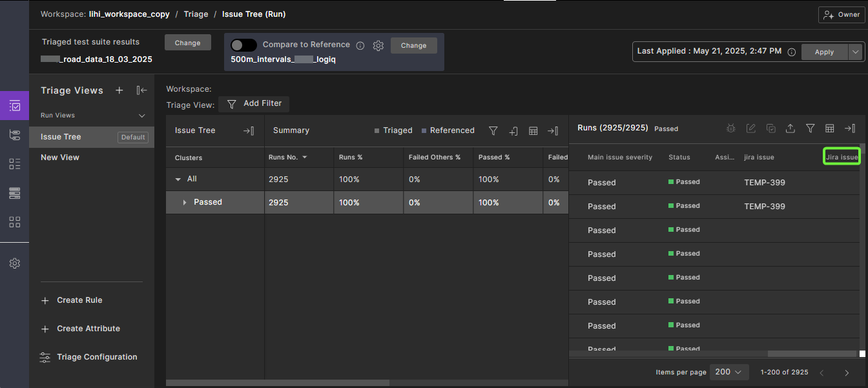The image size is (868, 388).
Task: Click the export upload icon in Runs panel
Action: tap(790, 128)
